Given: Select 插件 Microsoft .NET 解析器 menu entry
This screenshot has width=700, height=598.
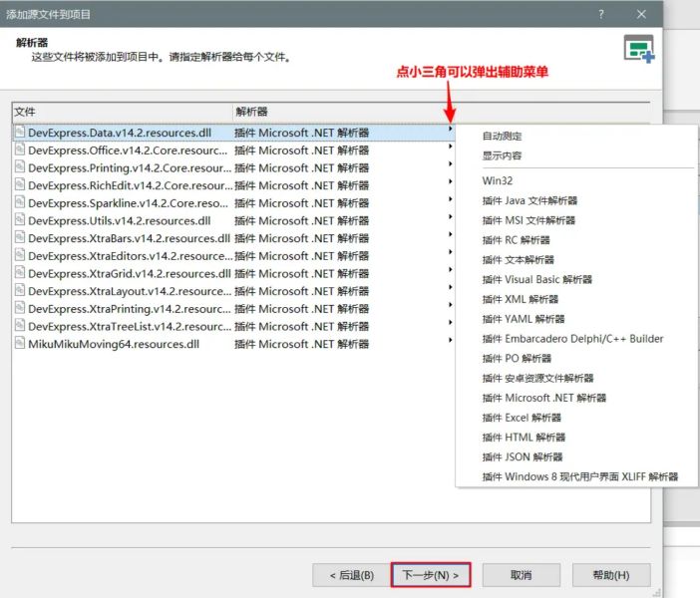Looking at the screenshot, I should tap(543, 398).
